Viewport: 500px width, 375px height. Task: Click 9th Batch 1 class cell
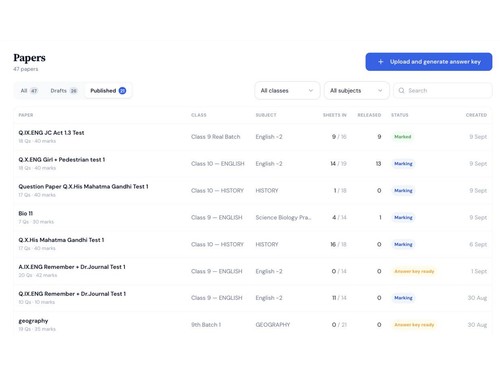(206, 325)
